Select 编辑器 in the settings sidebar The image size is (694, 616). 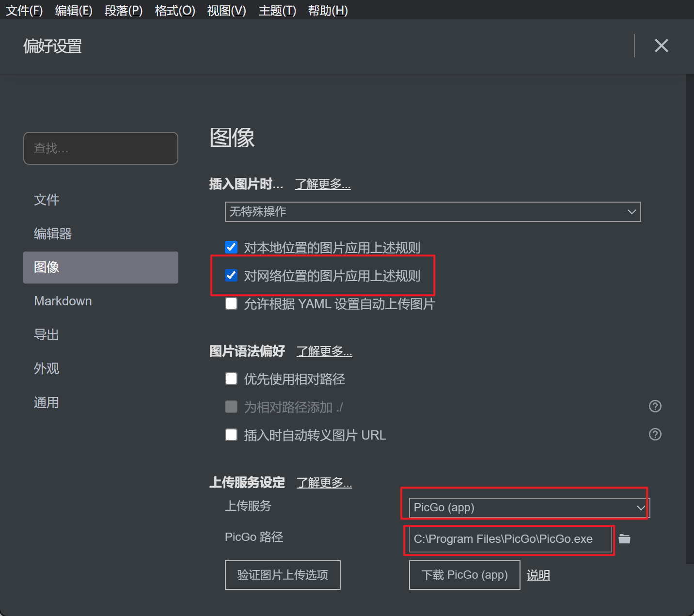click(101, 234)
